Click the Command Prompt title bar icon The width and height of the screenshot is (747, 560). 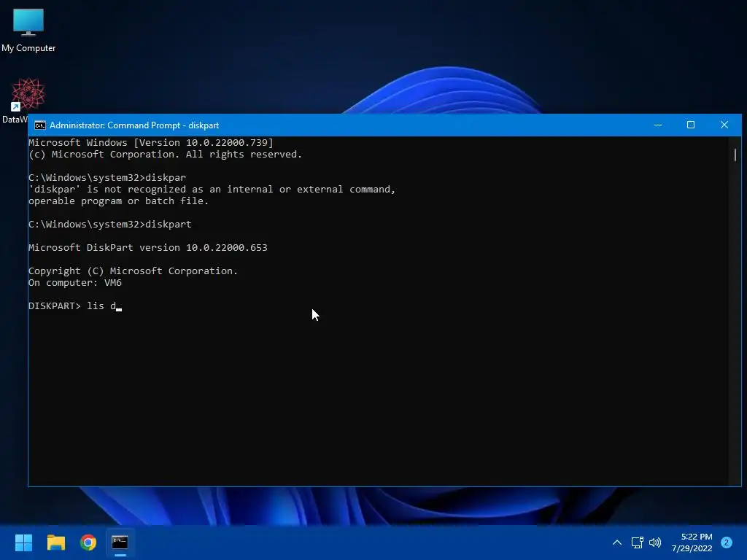40,125
